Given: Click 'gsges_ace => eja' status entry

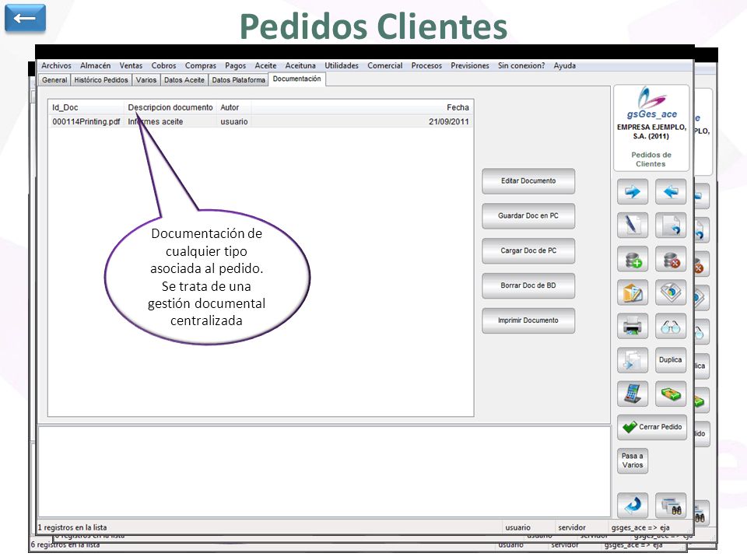Looking at the screenshot, I should click(640, 527).
